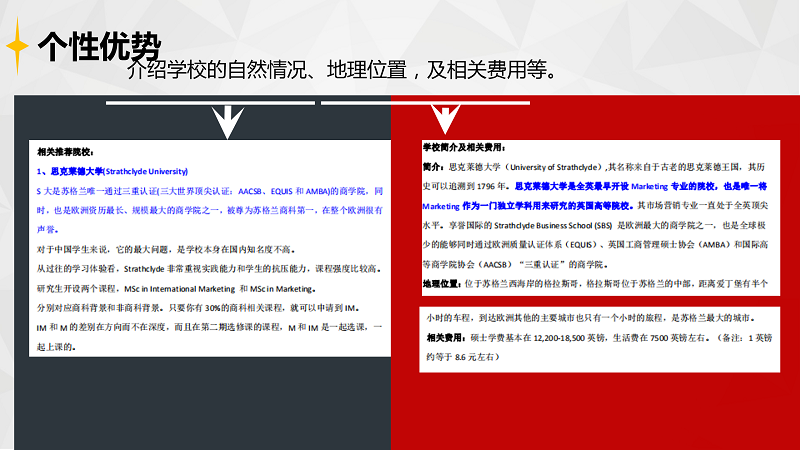Viewport: 800px width, 450px height.
Task: Click the line starting "S大是苏格兰唯一通过三重认证"
Action: [210, 191]
